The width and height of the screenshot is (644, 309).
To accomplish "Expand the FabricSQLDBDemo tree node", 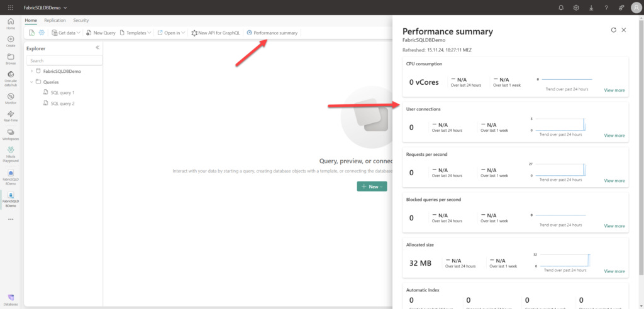I will coord(31,71).
